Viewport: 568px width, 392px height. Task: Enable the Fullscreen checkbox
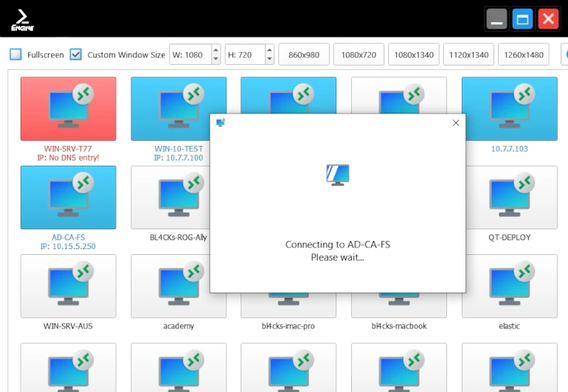coord(15,55)
